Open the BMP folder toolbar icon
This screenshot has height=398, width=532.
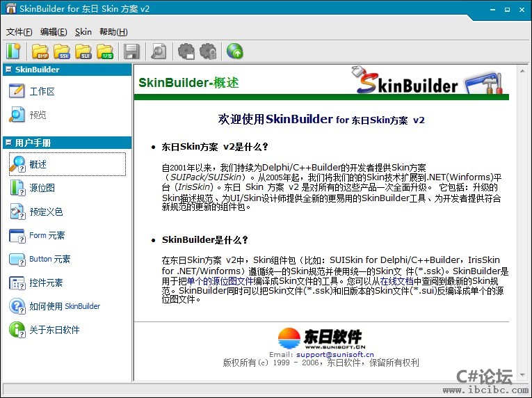40,51
